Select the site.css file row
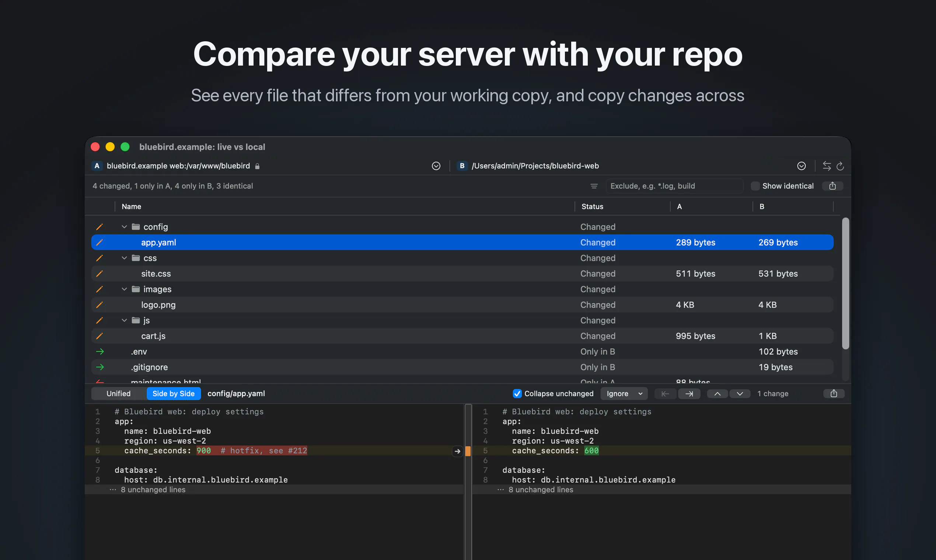 tap(462, 274)
